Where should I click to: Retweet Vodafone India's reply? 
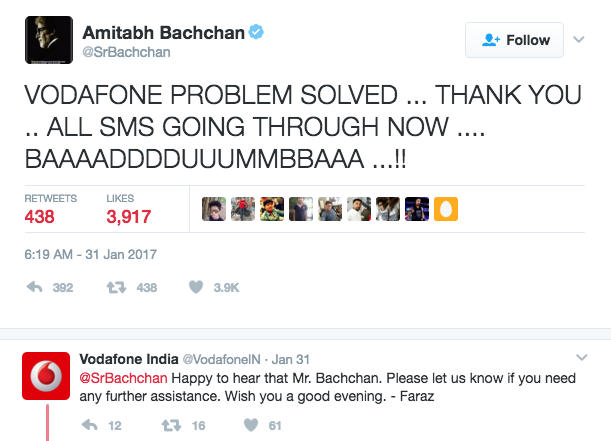(x=170, y=426)
